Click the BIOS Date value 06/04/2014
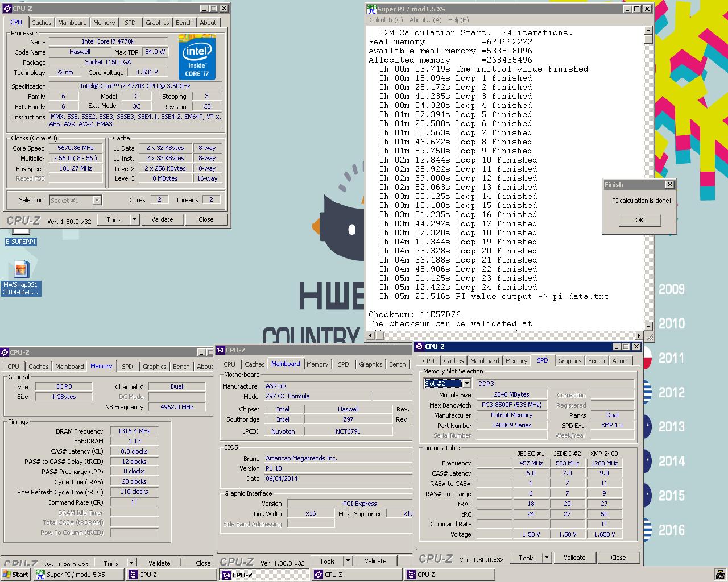Image resolution: width=728 pixels, height=582 pixels. 338,479
